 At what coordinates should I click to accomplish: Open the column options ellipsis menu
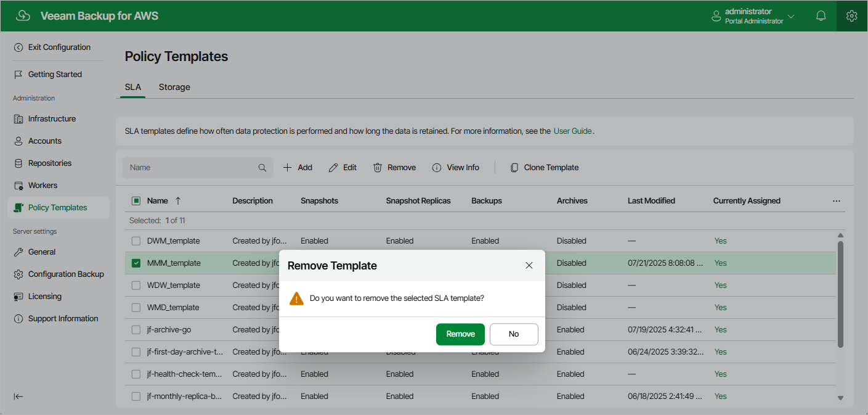[x=836, y=201]
